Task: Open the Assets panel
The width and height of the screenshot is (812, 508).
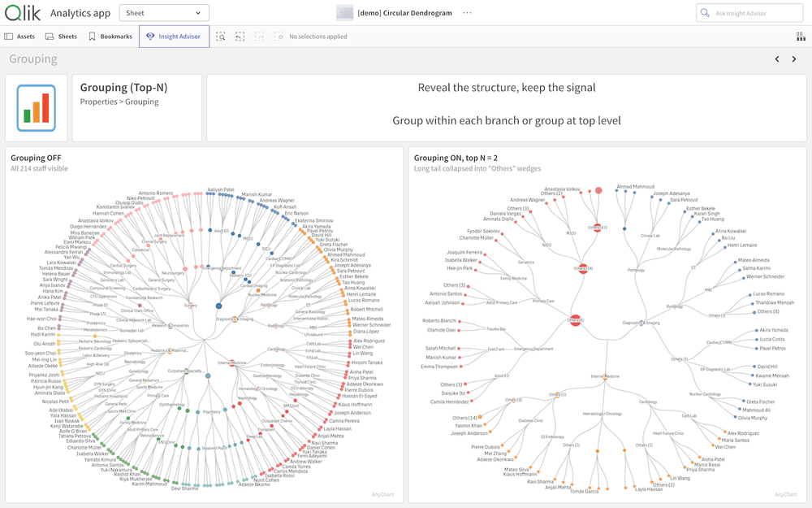Action: (19, 37)
